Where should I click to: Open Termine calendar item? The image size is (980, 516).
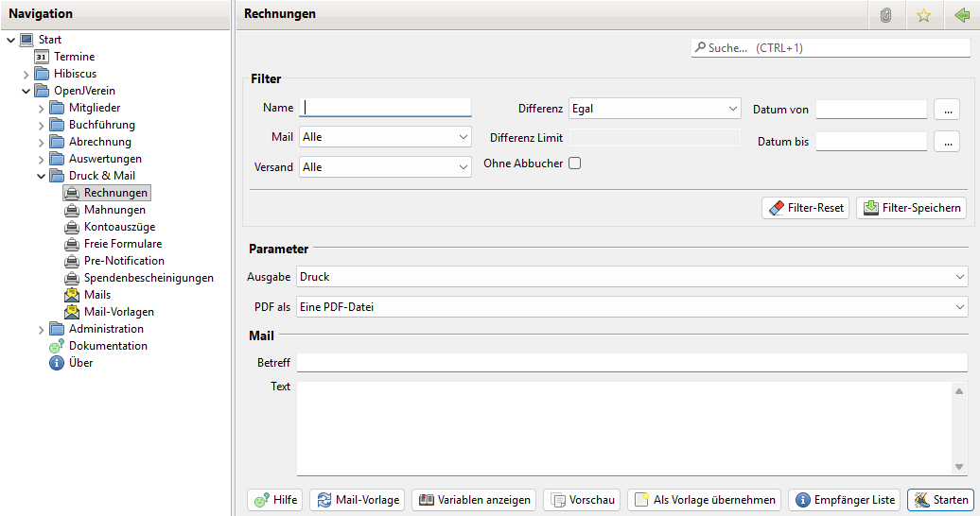(74, 57)
